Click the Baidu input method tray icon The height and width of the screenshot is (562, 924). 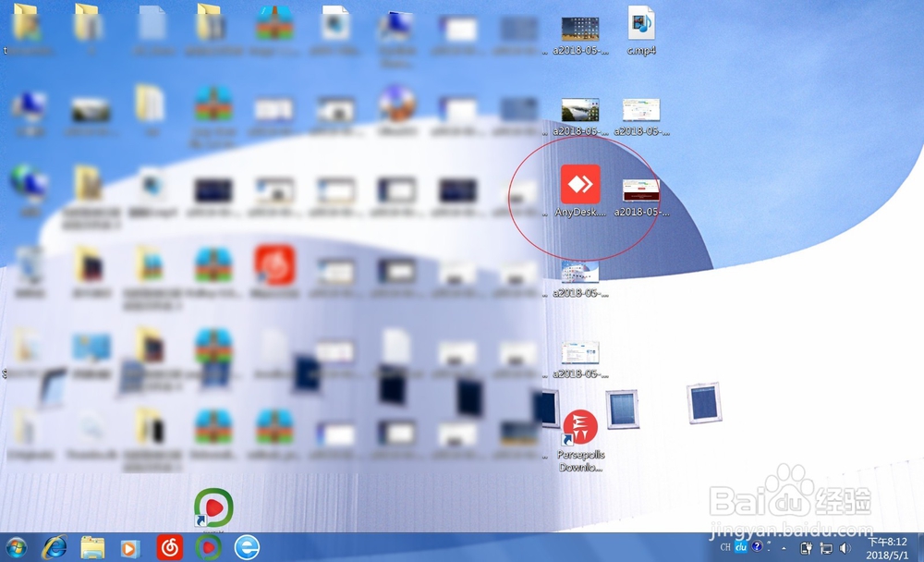click(741, 546)
